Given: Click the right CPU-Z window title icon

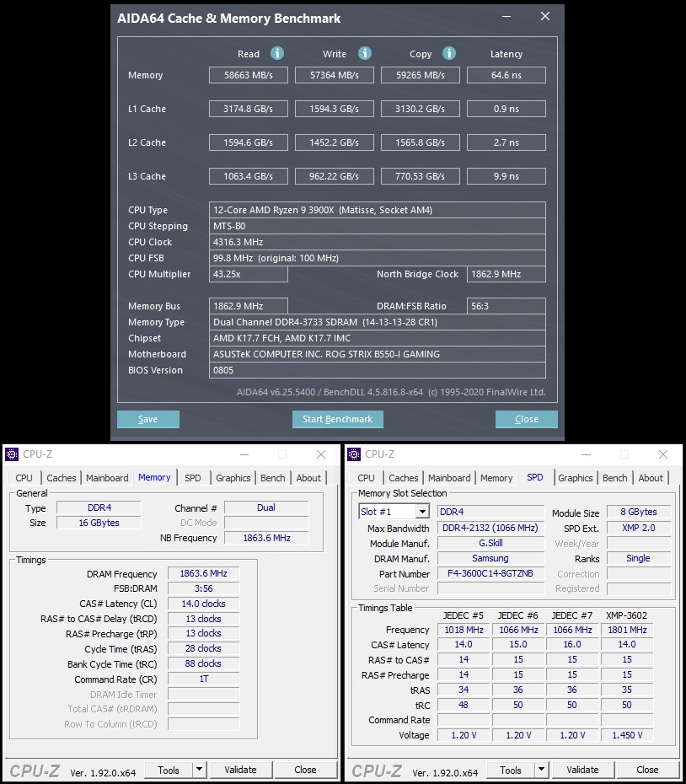Looking at the screenshot, I should click(x=354, y=454).
